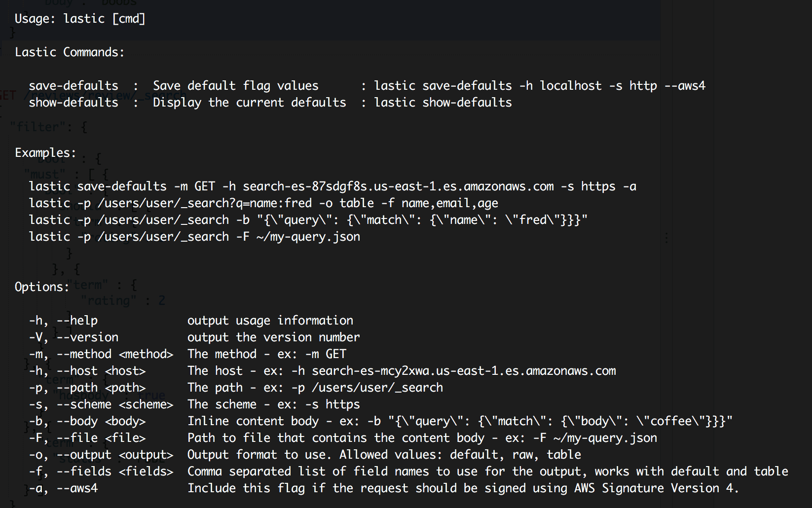Viewport: 812px width, 508px height.
Task: Click the example line with the -b query body
Action: 308,220
